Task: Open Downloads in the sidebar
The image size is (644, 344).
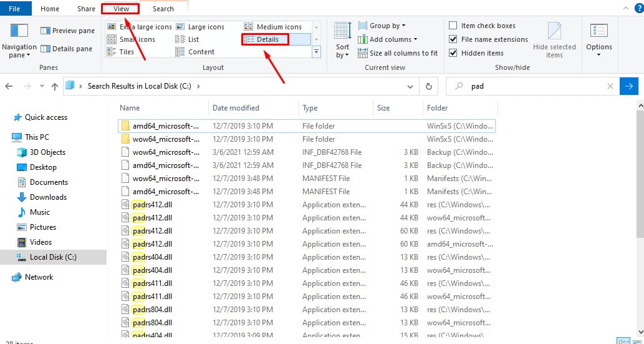Action: pyautogui.click(x=42, y=197)
